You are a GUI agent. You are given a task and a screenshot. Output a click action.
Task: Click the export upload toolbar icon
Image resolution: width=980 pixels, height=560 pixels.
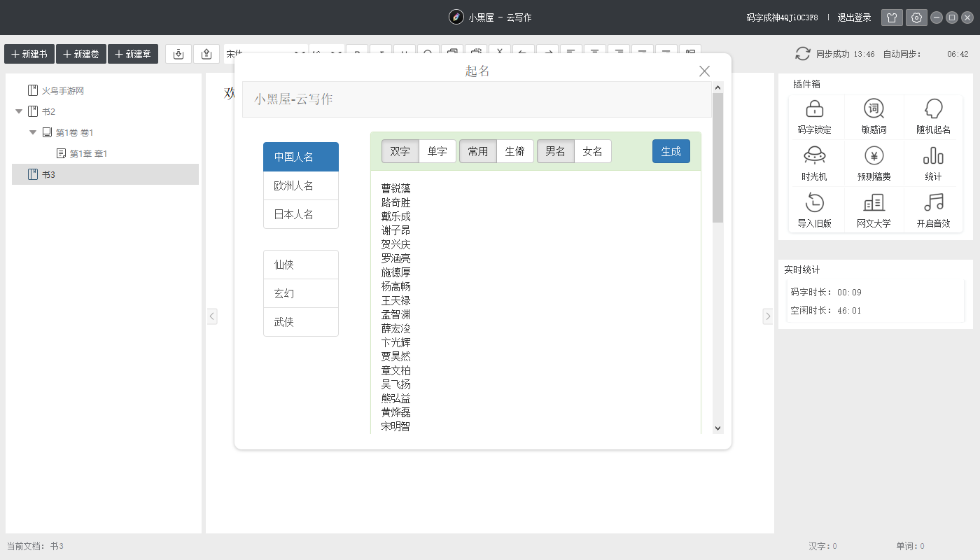tap(206, 54)
